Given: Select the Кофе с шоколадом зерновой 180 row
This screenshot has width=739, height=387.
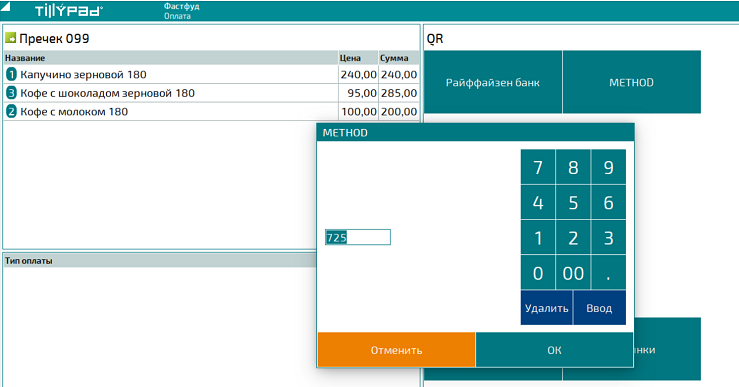Looking at the screenshot, I should tap(211, 93).
